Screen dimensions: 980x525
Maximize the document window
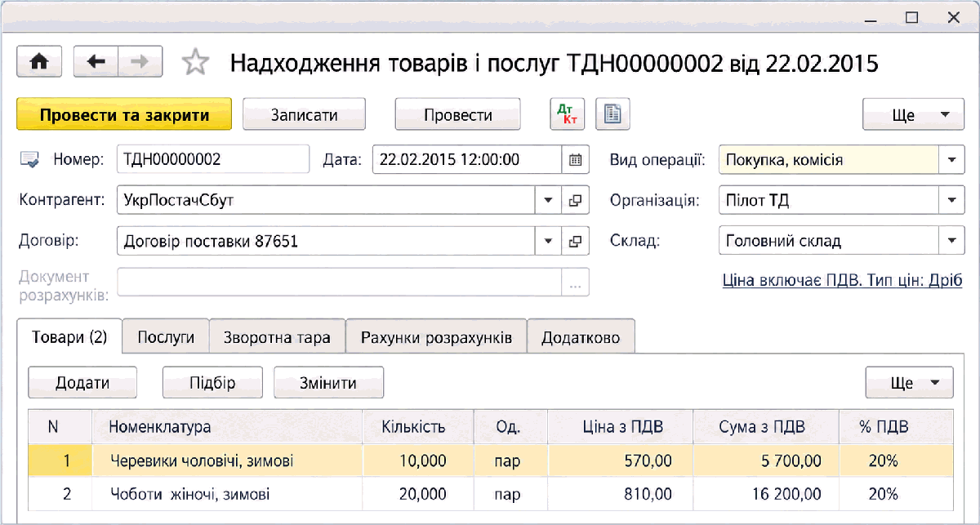(912, 16)
